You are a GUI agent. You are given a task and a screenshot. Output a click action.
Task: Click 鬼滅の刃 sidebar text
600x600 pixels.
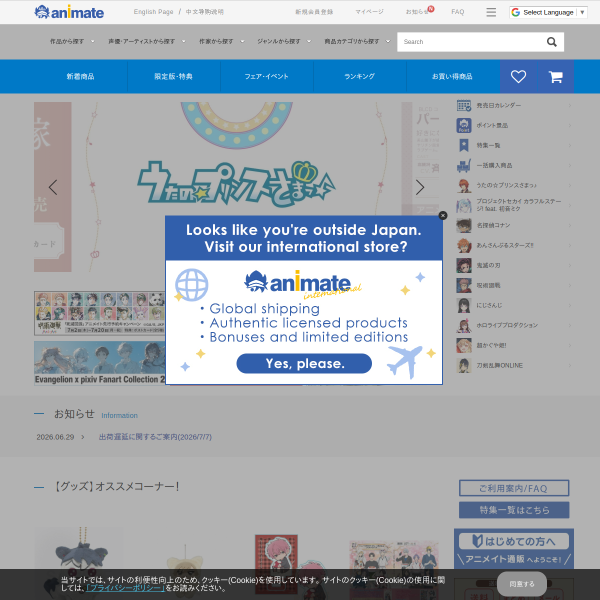[488, 265]
